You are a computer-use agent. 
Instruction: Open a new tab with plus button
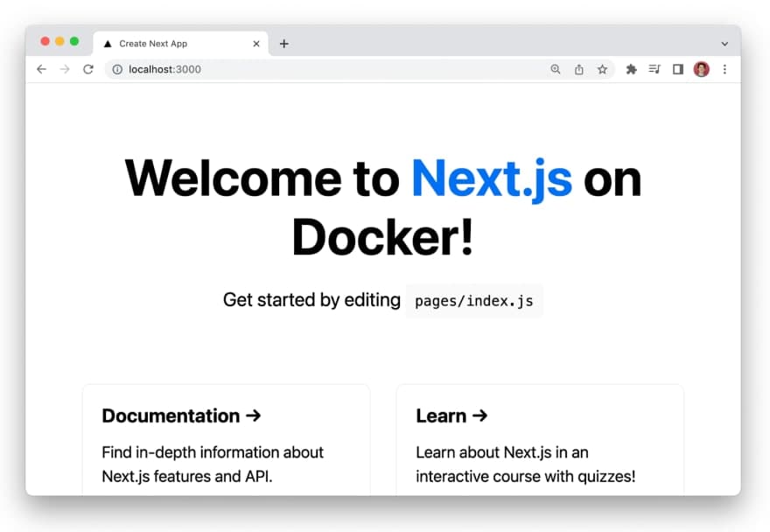click(x=283, y=44)
